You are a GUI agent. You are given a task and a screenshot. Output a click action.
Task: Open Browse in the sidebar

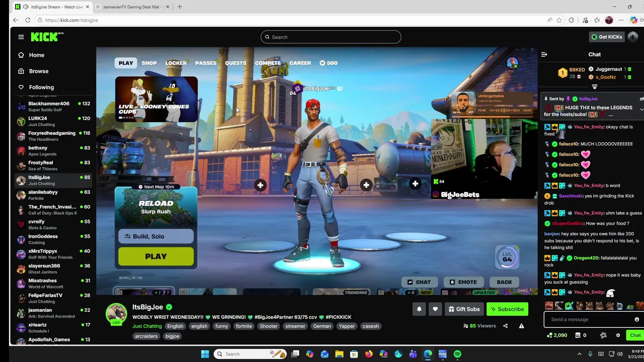(38, 71)
